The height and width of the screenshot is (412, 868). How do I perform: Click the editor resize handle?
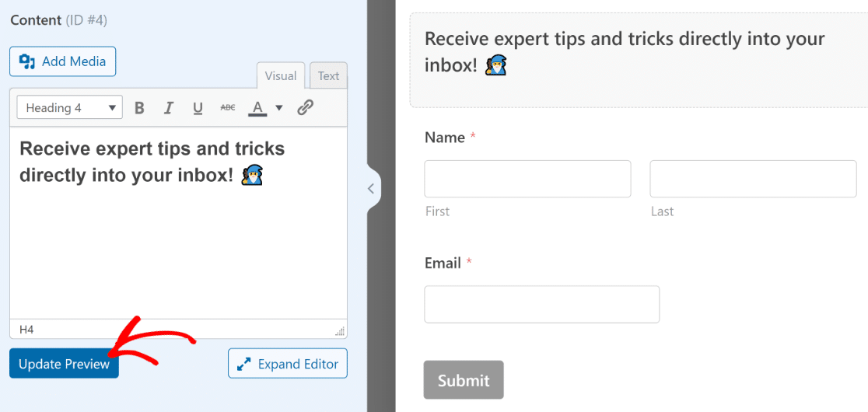tap(340, 331)
